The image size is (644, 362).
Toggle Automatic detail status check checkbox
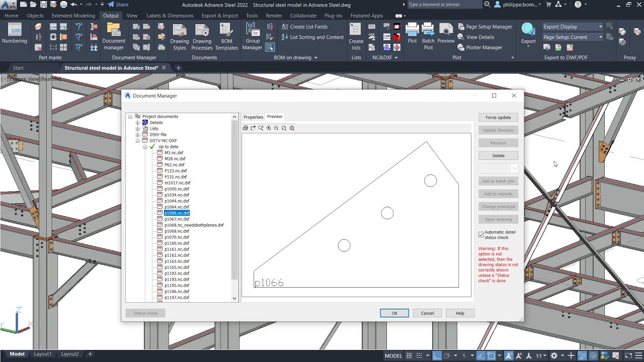[x=481, y=235]
